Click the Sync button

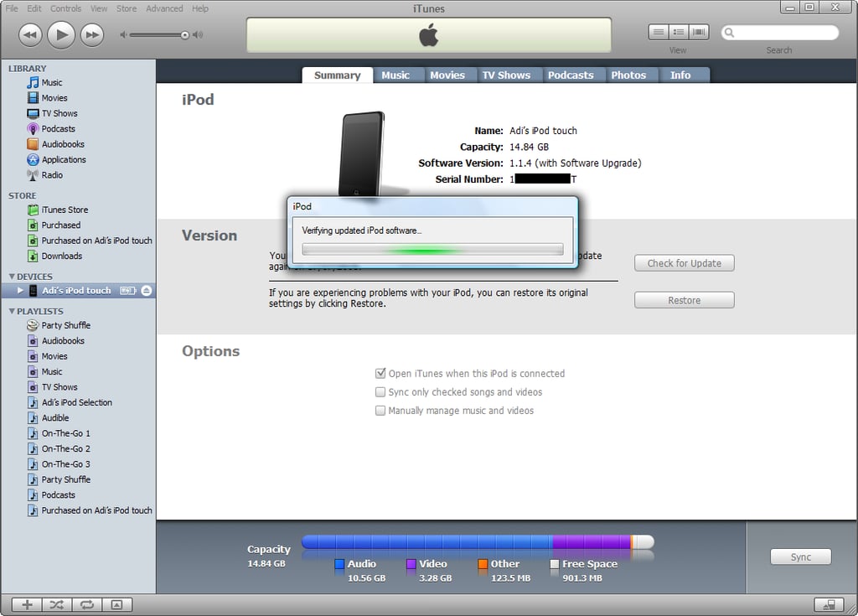click(800, 556)
